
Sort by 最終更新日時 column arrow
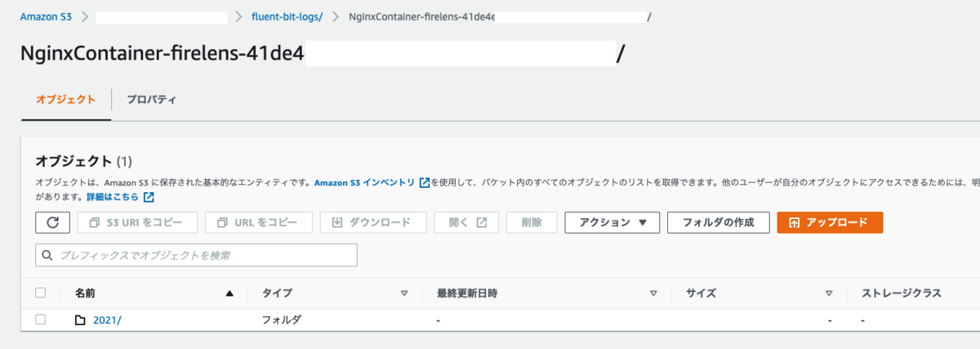coord(653,293)
